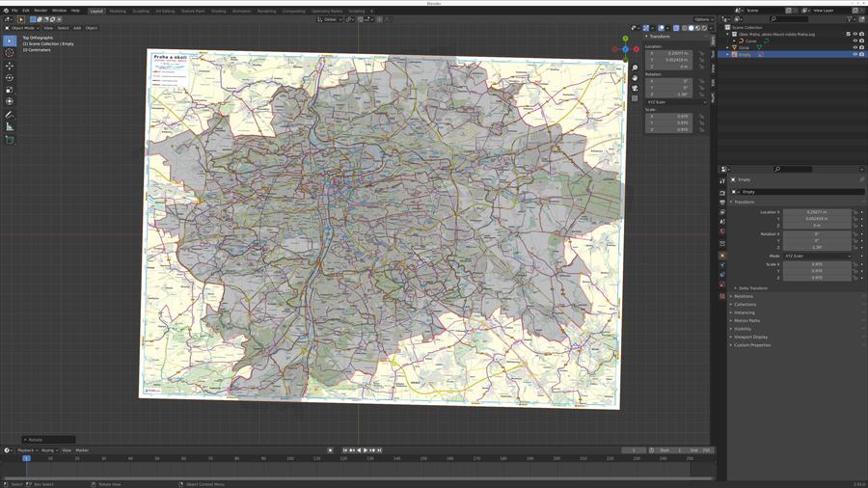Screen dimensions: 868x488
Task: Open the Options button in viewport header
Action: tap(703, 19)
